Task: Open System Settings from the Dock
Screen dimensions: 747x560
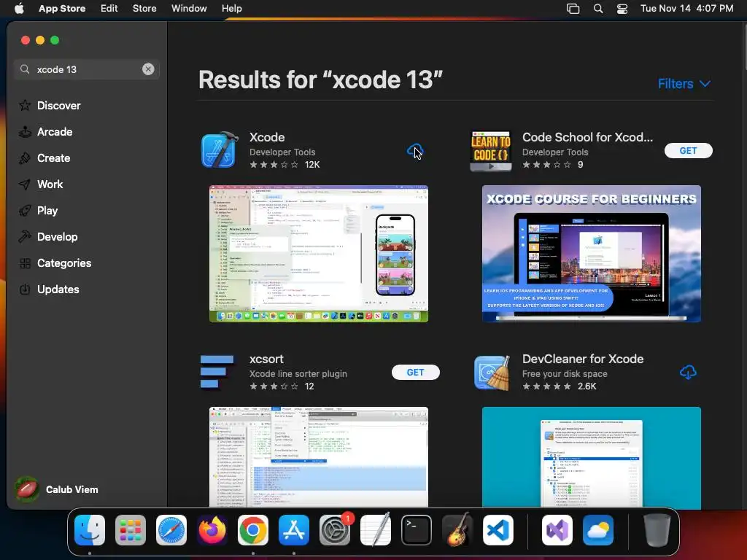Action: (x=335, y=530)
